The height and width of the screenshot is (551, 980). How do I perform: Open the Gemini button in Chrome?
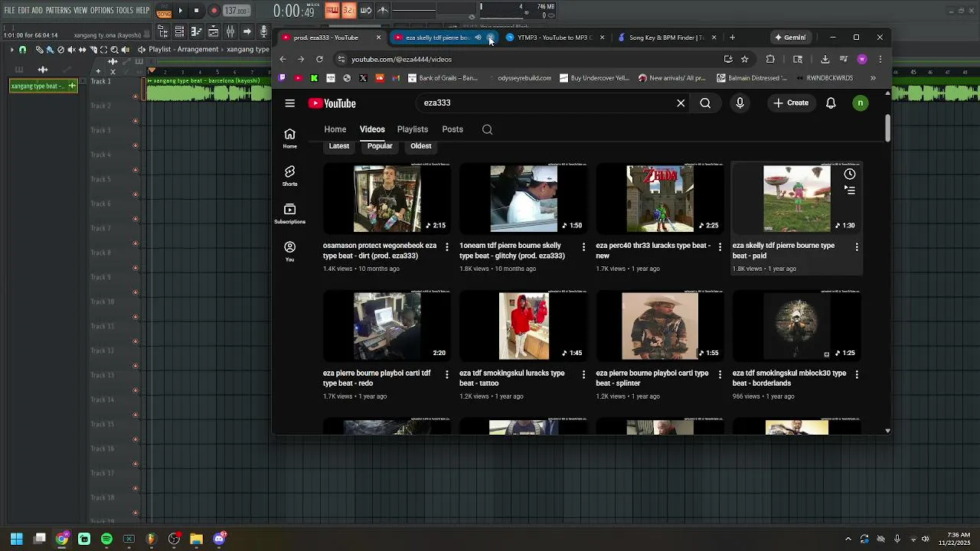pos(790,37)
